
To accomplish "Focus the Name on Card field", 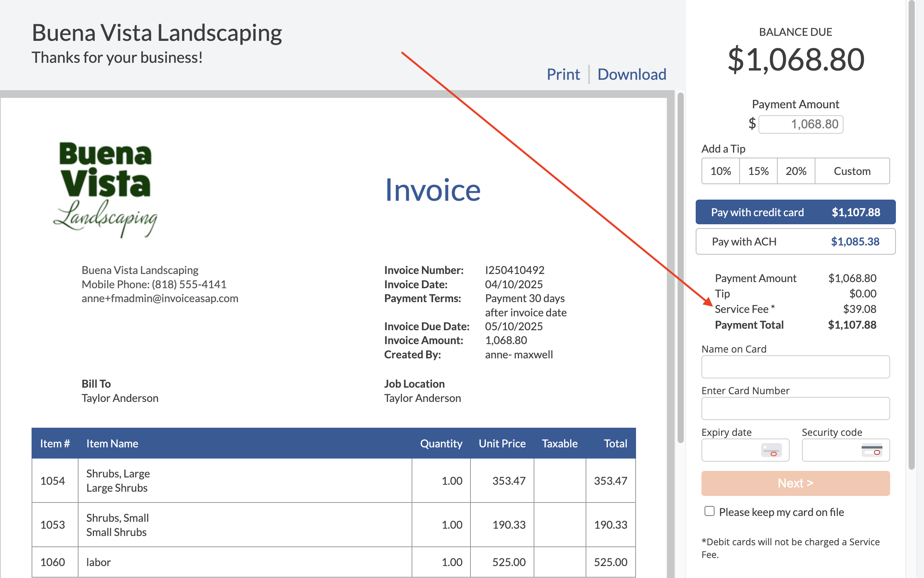I will coord(795,367).
